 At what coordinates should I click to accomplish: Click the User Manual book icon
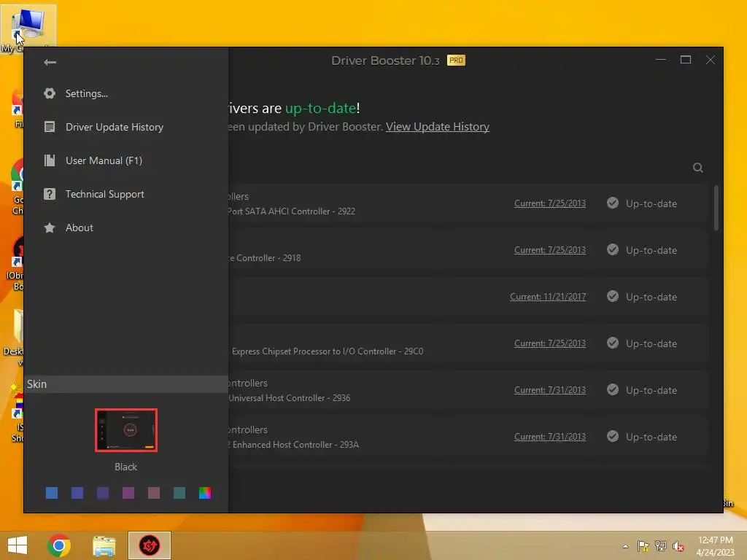click(x=50, y=160)
